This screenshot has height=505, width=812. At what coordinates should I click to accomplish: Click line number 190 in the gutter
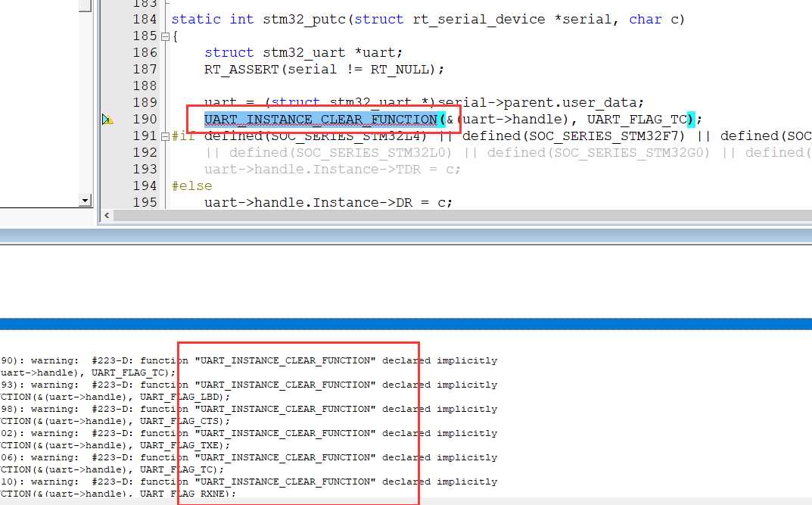[x=145, y=120]
